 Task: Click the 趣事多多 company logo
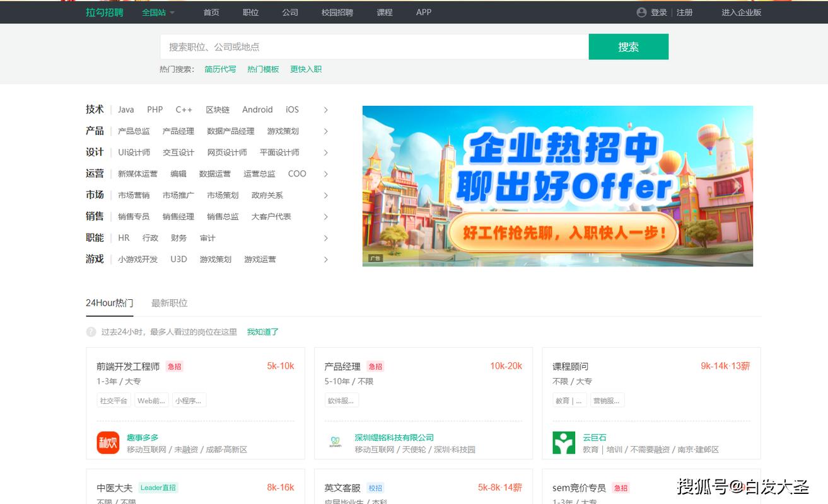point(107,442)
